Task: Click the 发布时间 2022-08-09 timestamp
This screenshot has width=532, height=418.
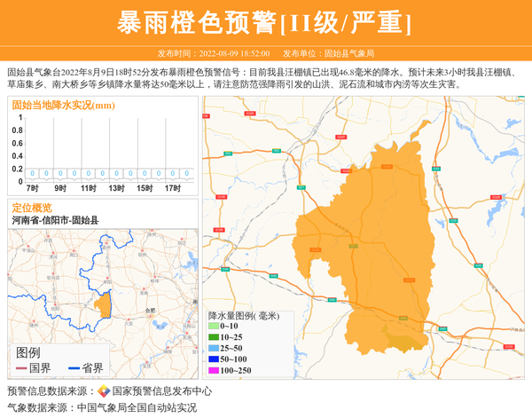Action: point(214,53)
